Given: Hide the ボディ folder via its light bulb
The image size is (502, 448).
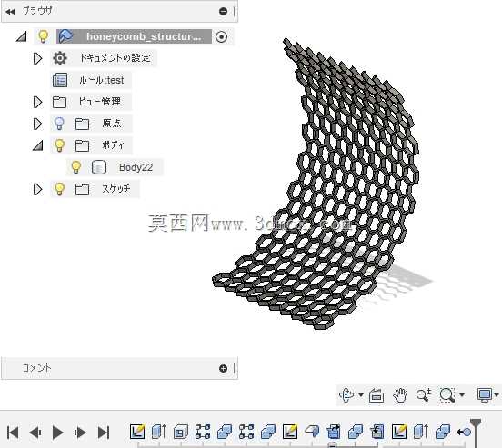Looking at the screenshot, I should [x=59, y=145].
